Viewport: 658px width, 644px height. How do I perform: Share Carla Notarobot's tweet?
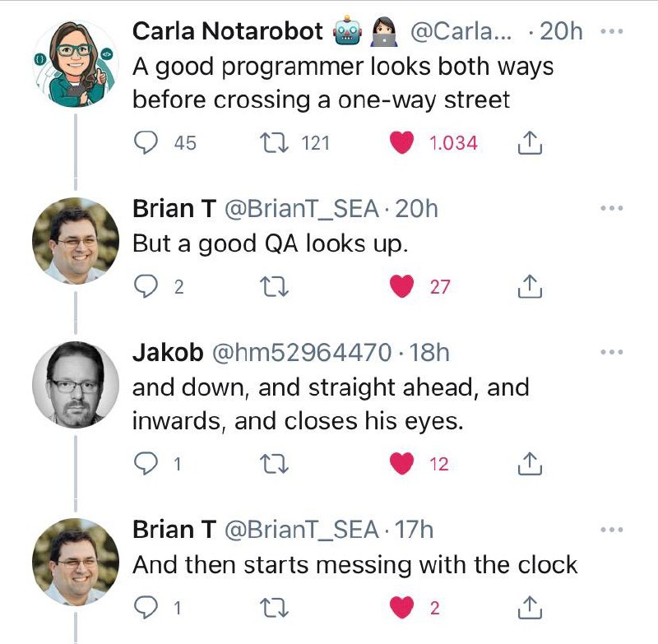coord(531,144)
